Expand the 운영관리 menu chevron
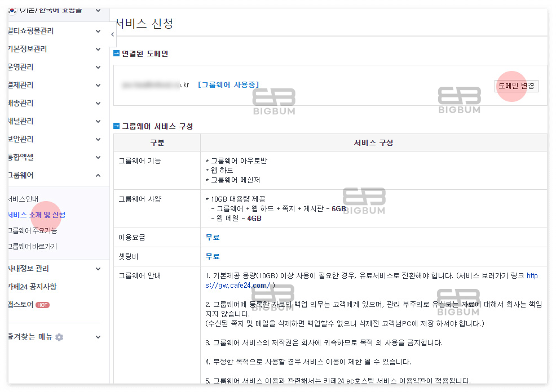The height and width of the screenshot is (392, 556). 98,67
